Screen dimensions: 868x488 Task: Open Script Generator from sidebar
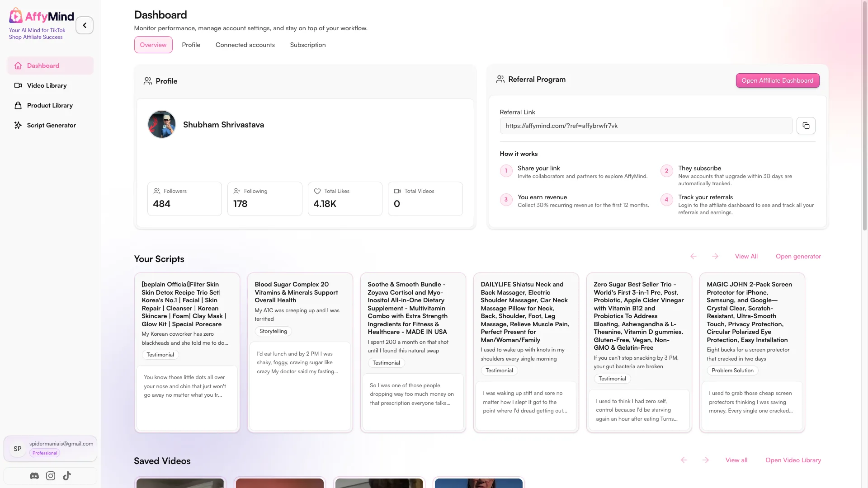[x=50, y=125]
